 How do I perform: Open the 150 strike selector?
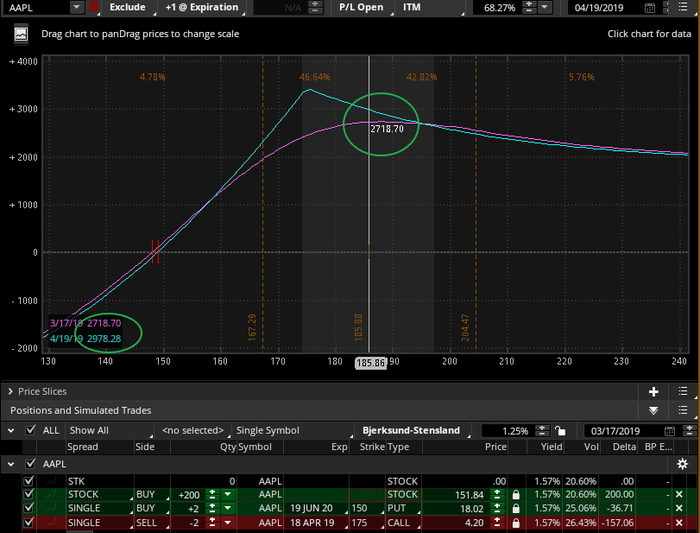point(367,508)
